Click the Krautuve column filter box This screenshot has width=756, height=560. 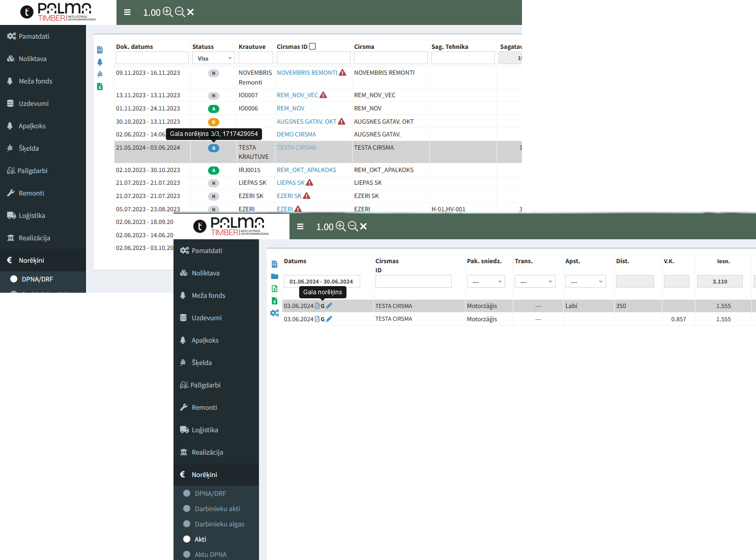255,58
